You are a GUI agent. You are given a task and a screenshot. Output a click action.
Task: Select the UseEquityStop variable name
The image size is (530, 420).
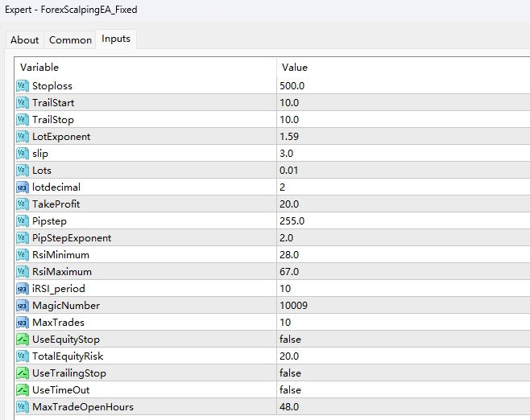click(x=66, y=340)
